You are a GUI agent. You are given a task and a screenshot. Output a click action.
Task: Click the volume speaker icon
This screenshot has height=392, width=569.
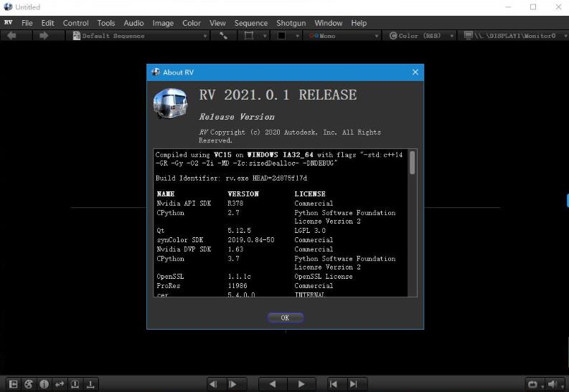click(552, 384)
